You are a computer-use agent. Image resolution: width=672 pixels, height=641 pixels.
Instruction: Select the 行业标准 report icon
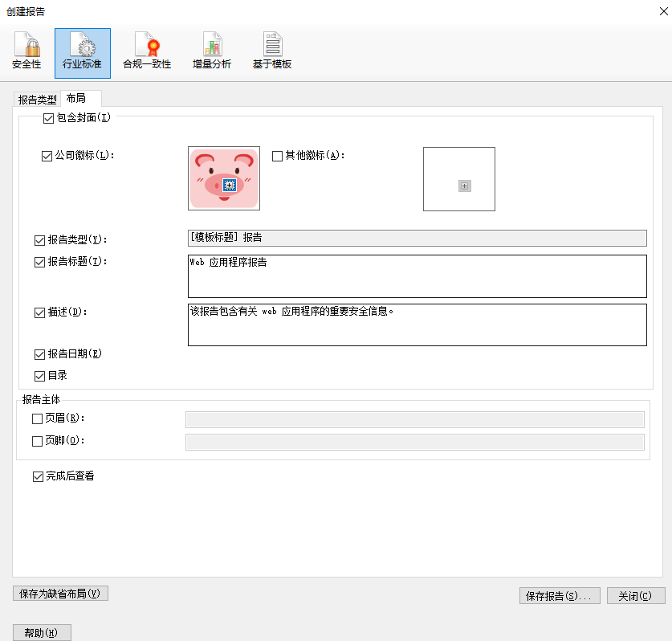click(82, 53)
